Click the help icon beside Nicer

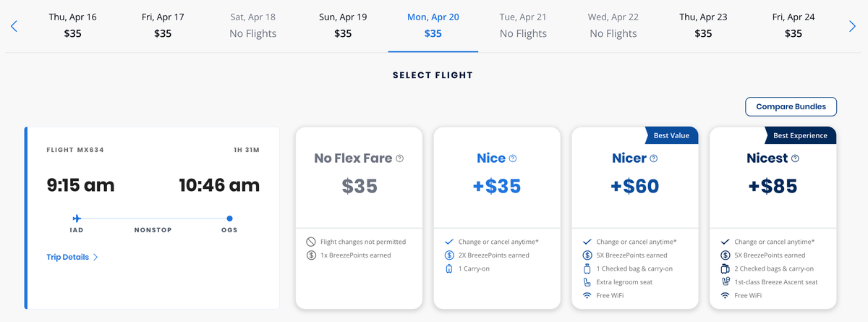(x=653, y=158)
